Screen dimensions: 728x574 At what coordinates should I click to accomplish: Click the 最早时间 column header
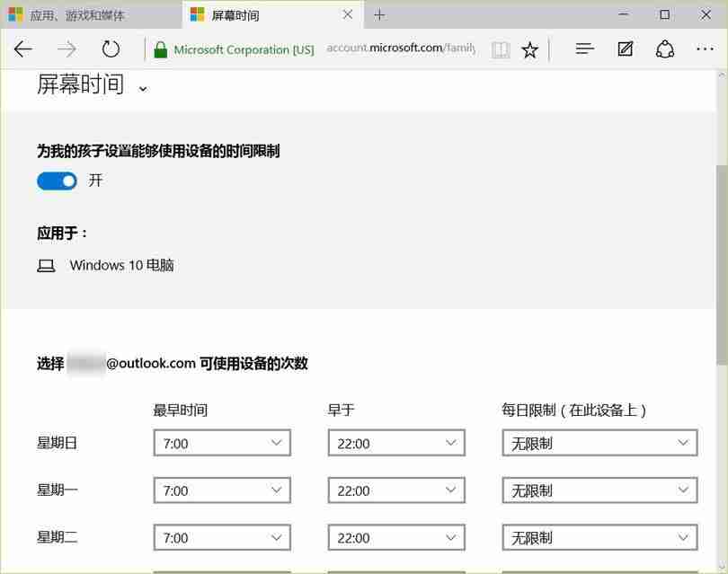pos(180,411)
